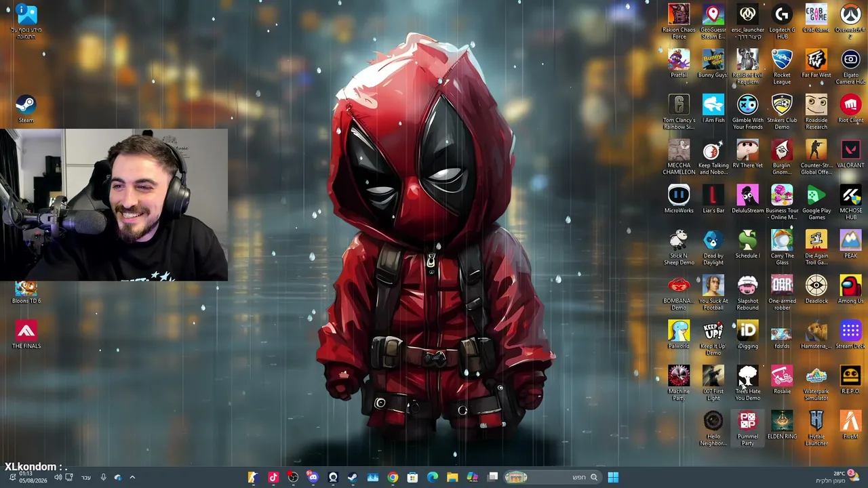Select the Hello Neighbor shortcut
Image resolution: width=868 pixels, height=488 pixels.
pos(713,429)
